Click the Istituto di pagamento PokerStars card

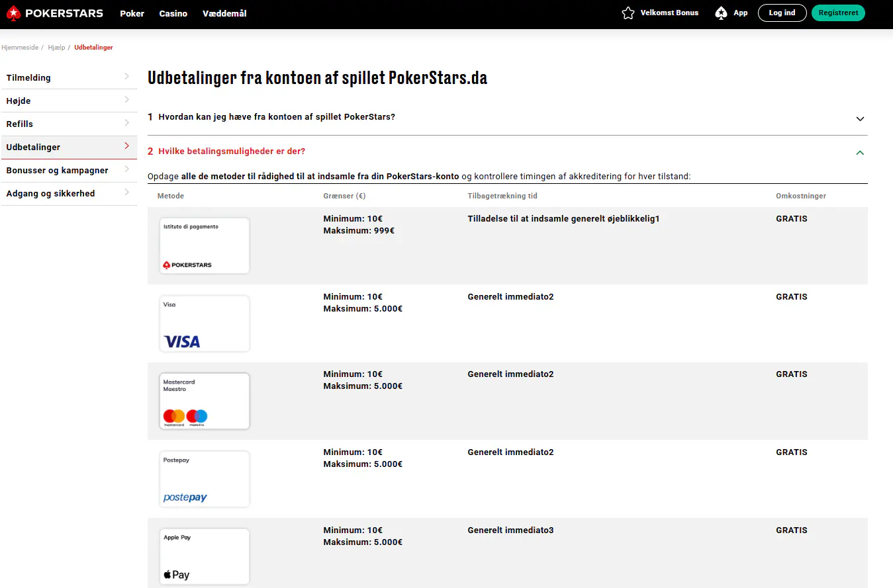tap(205, 245)
